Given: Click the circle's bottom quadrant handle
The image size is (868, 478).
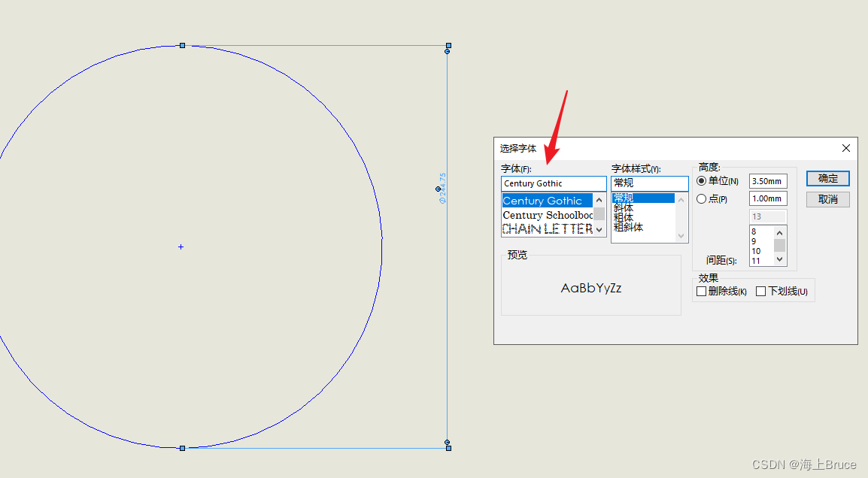Looking at the screenshot, I should pyautogui.click(x=182, y=448).
